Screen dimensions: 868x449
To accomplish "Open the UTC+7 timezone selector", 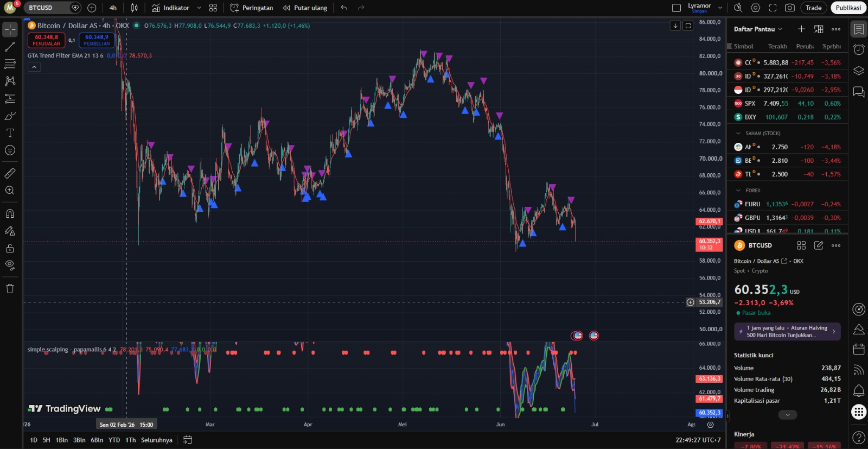I will coord(698,440).
